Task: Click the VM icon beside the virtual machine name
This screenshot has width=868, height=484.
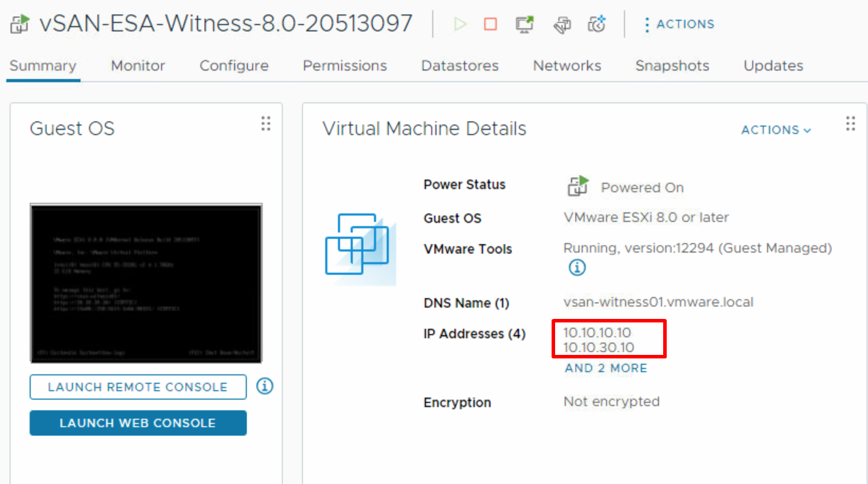Action: point(19,23)
